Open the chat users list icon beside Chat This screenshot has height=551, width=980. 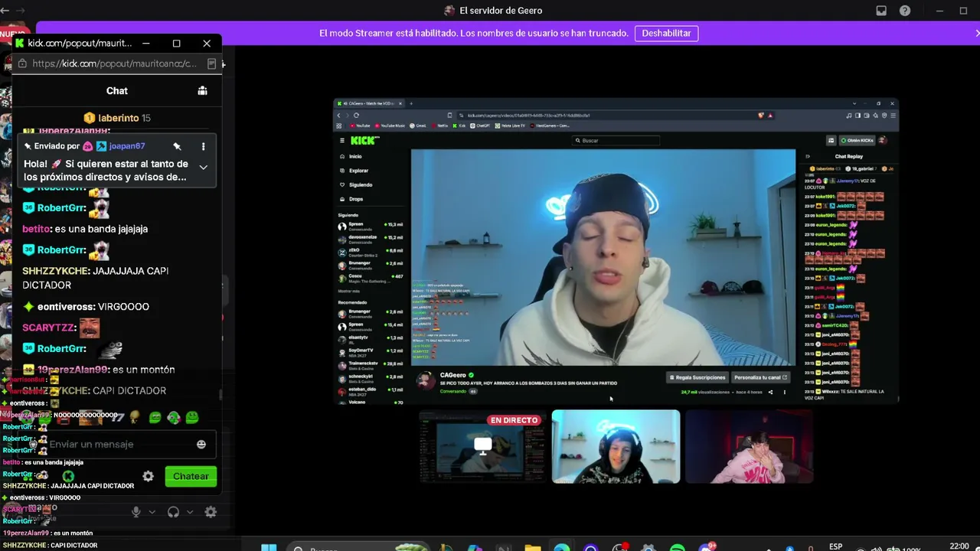(x=202, y=90)
